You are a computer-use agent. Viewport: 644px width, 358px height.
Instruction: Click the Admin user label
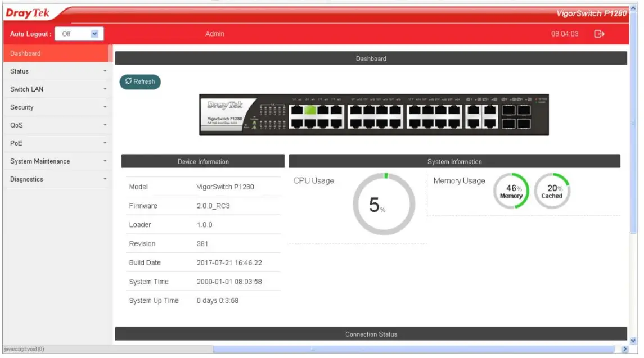tap(215, 34)
